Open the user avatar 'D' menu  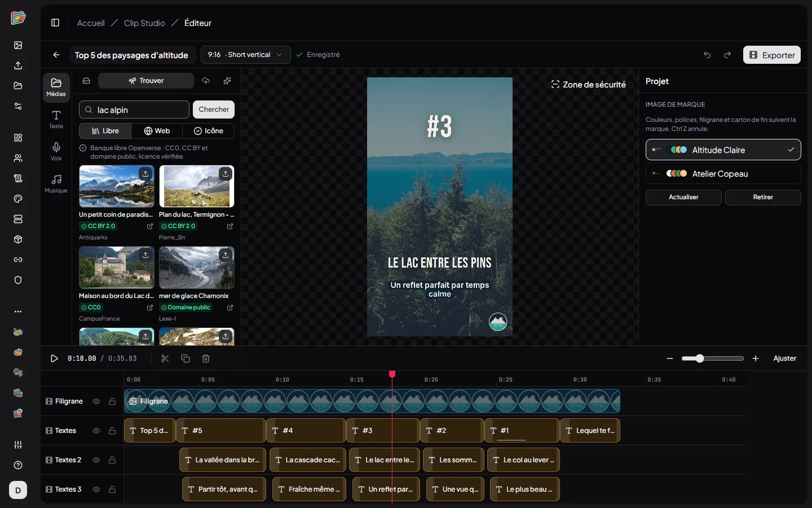point(18,490)
